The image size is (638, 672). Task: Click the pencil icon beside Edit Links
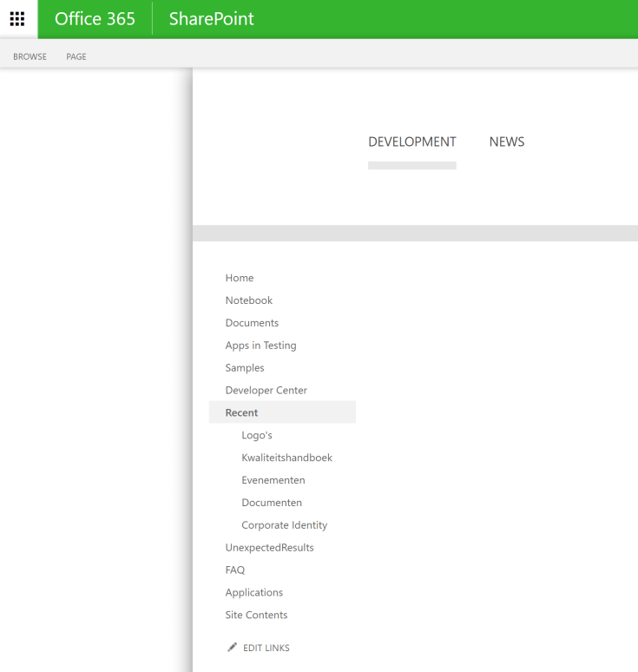click(232, 648)
